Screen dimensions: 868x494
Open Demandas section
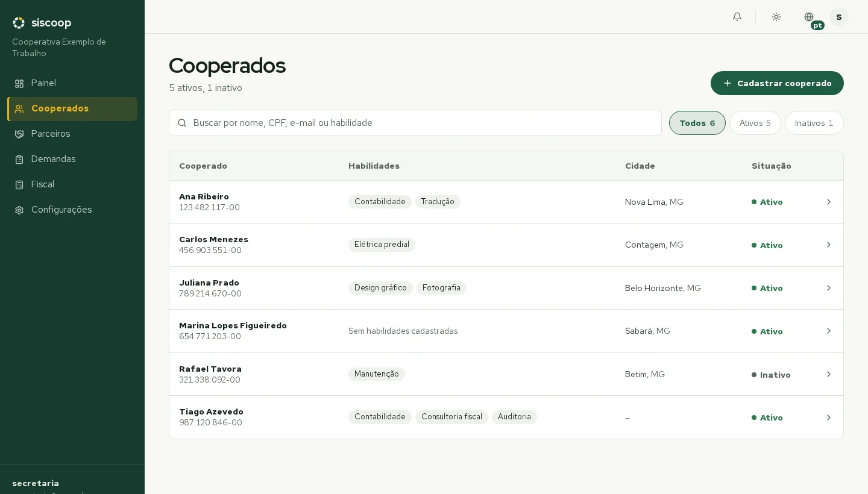pyautogui.click(x=72, y=160)
